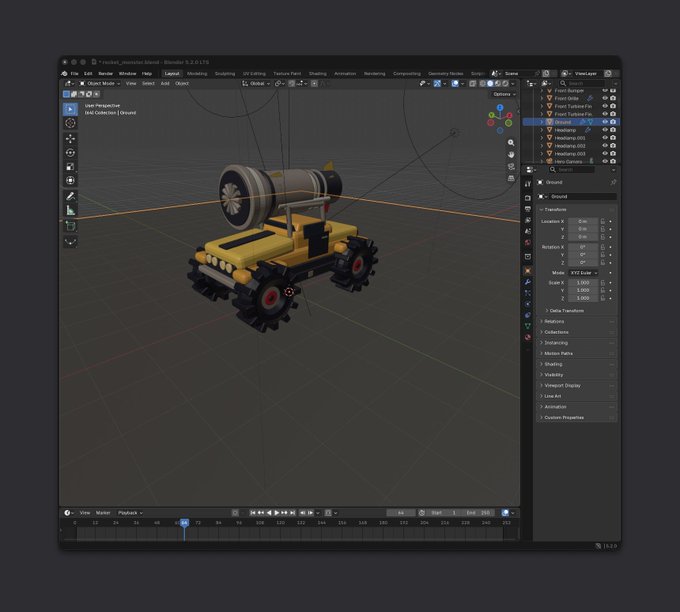Open the Material properties tab

[528, 337]
